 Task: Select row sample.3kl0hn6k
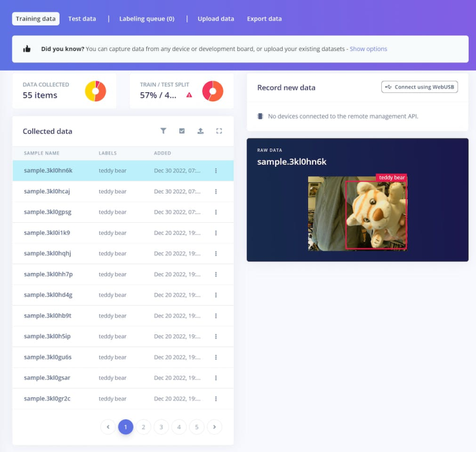[x=123, y=171]
